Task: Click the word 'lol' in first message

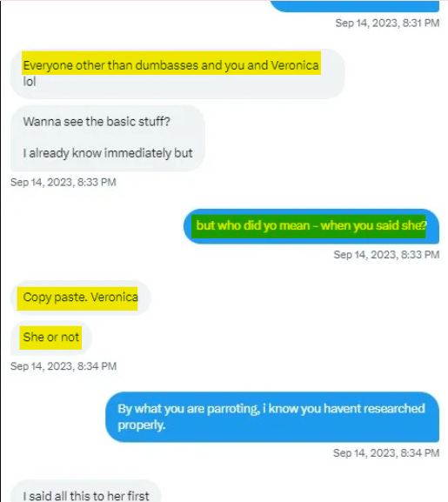Action: tap(29, 82)
